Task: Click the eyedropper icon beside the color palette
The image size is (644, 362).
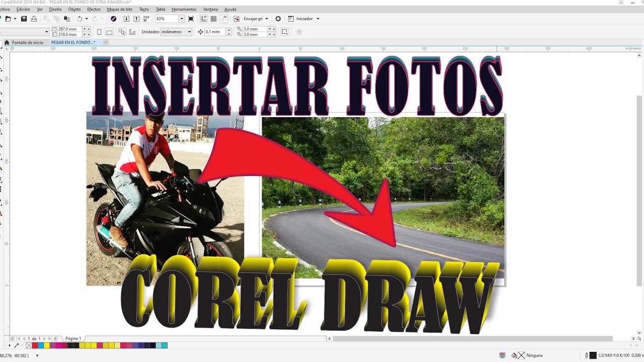Action: point(16,345)
